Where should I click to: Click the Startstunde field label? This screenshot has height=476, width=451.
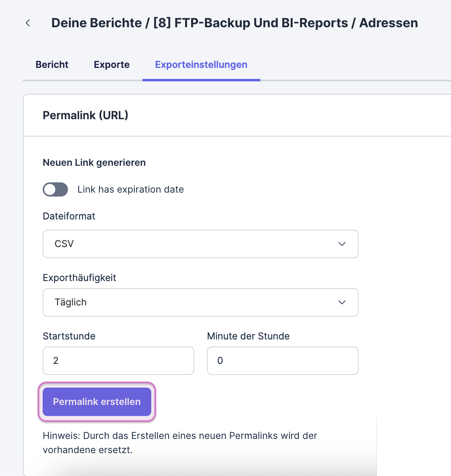coord(69,336)
